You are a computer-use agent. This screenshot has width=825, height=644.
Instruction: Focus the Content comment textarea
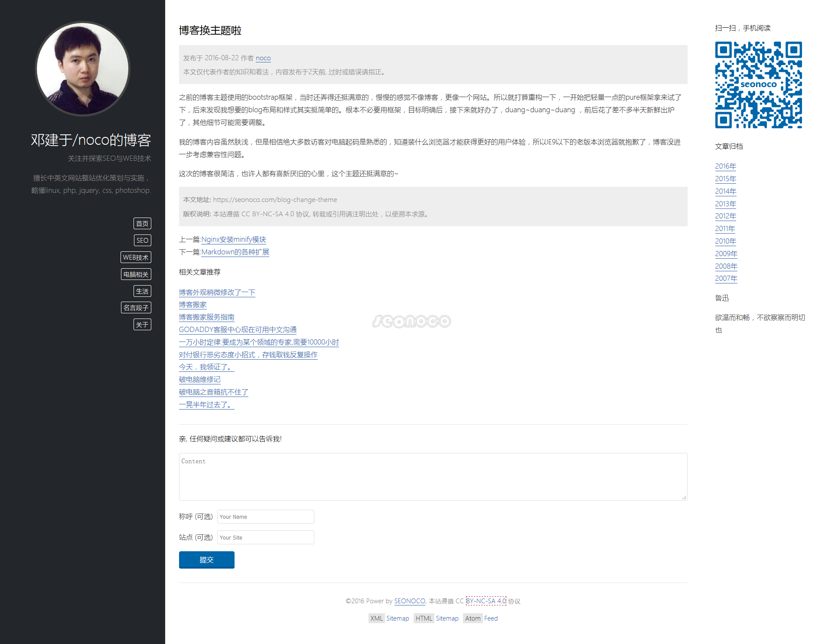(x=433, y=477)
